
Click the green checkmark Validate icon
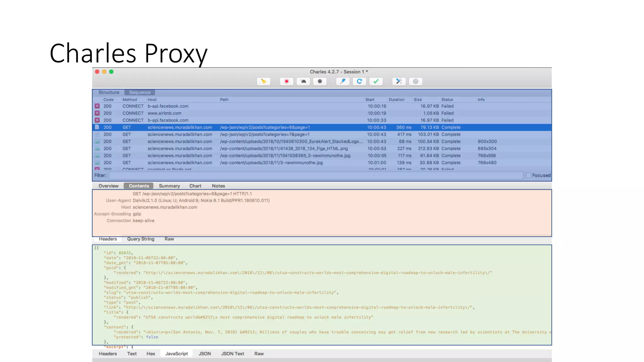tap(376, 81)
